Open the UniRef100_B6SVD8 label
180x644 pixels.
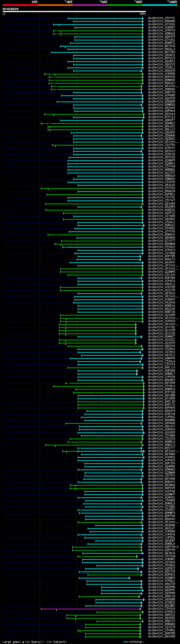161,636
